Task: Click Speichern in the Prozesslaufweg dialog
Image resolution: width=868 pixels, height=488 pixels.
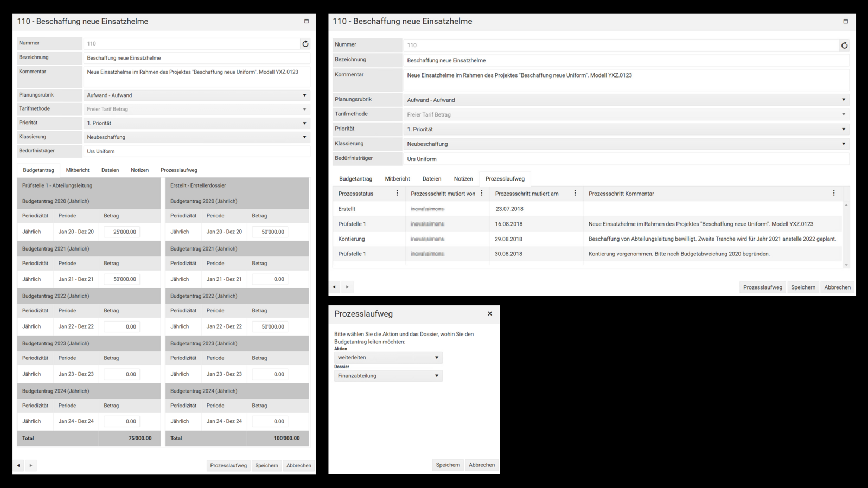Action: [x=448, y=465]
